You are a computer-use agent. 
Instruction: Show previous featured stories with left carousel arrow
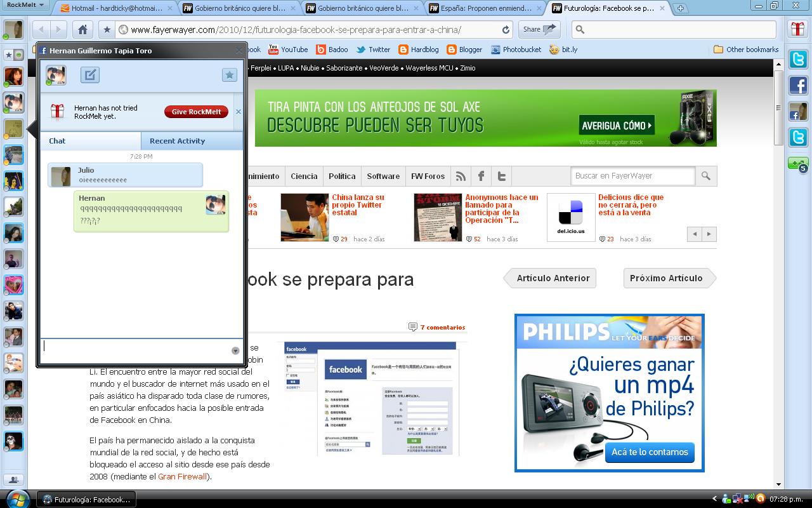pyautogui.click(x=695, y=234)
